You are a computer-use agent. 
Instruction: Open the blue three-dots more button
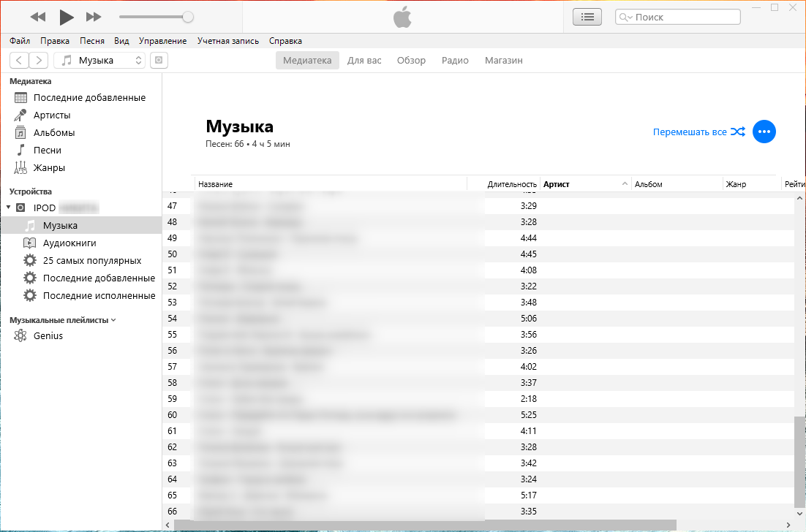764,132
